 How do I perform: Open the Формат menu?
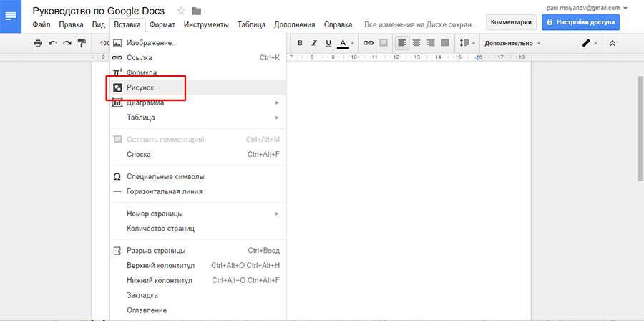(x=162, y=24)
